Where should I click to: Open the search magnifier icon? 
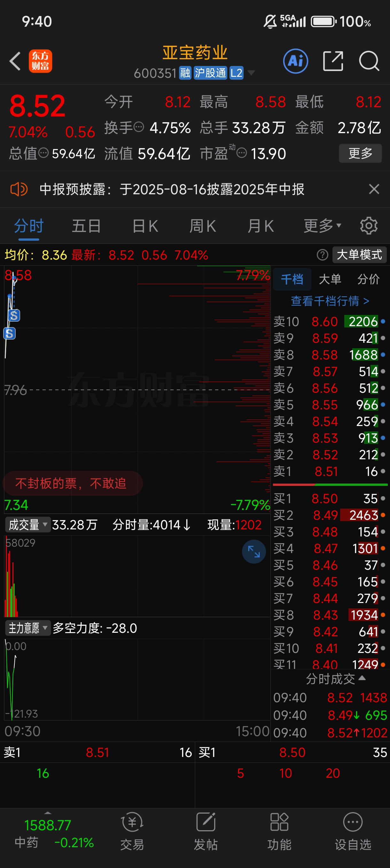pyautogui.click(x=369, y=61)
